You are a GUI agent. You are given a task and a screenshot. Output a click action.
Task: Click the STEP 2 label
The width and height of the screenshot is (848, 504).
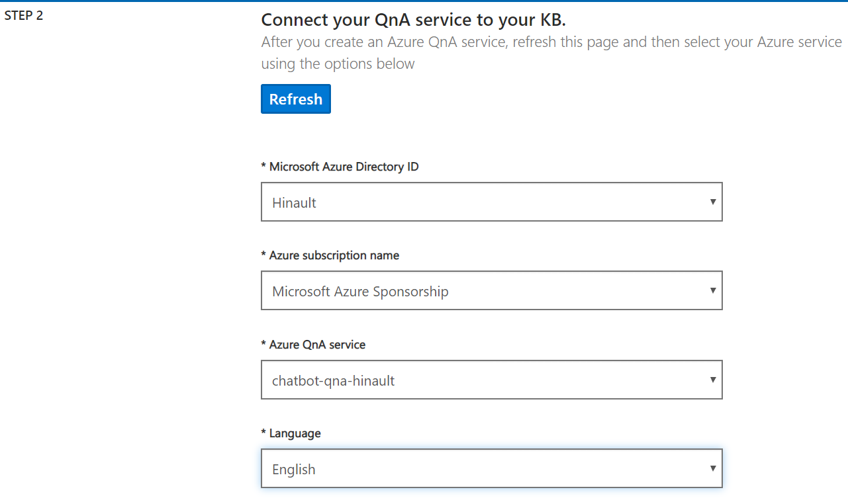[x=24, y=16]
